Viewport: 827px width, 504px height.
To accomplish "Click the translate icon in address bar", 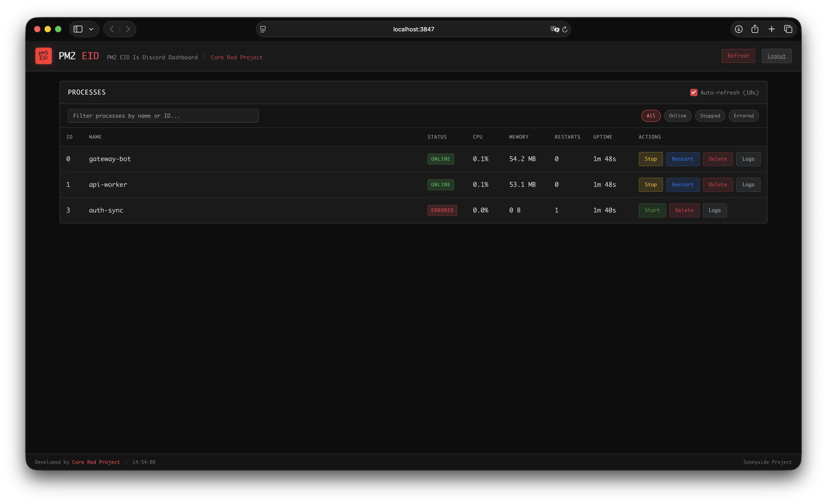I will click(554, 29).
